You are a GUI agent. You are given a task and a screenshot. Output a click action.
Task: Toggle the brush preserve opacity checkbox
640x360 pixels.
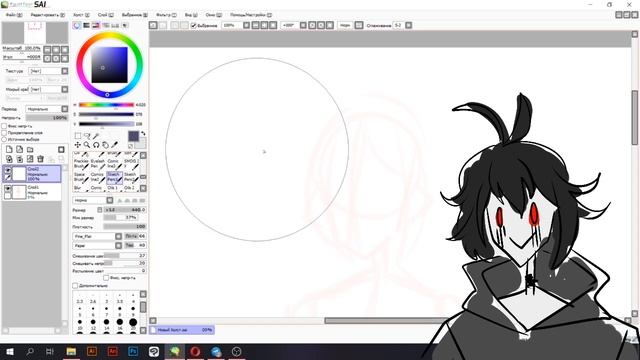[x=106, y=278]
